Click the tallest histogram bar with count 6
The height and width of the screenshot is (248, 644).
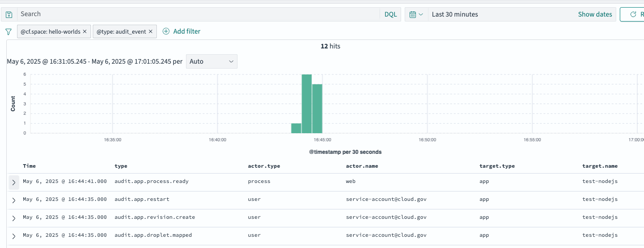(307, 104)
